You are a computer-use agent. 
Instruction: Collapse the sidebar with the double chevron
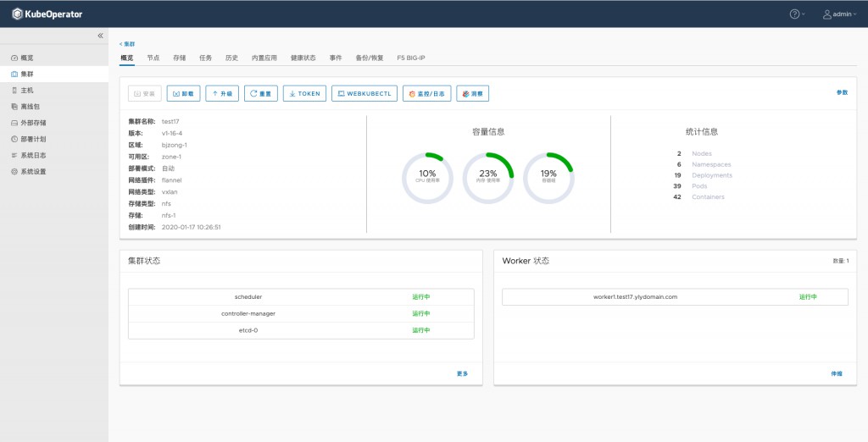tap(100, 36)
